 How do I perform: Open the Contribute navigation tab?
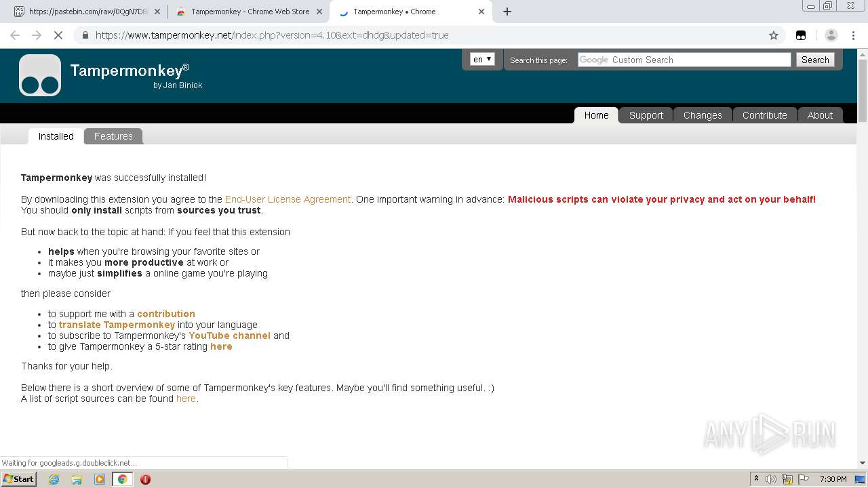[765, 115]
